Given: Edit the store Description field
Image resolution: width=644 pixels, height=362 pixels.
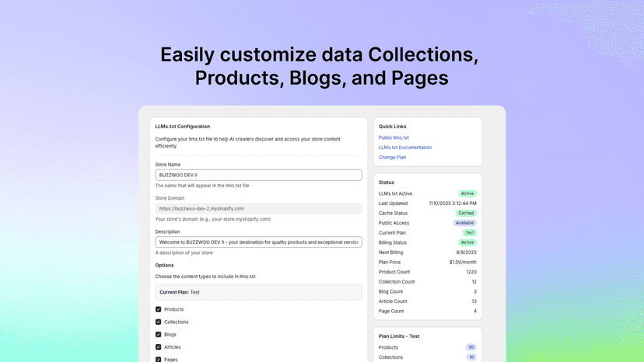Looking at the screenshot, I should pyautogui.click(x=258, y=242).
